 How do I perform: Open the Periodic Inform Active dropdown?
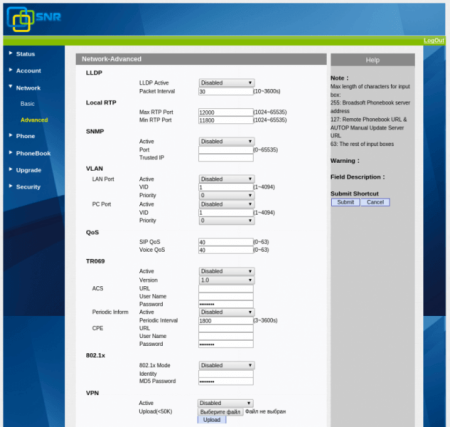click(x=227, y=312)
